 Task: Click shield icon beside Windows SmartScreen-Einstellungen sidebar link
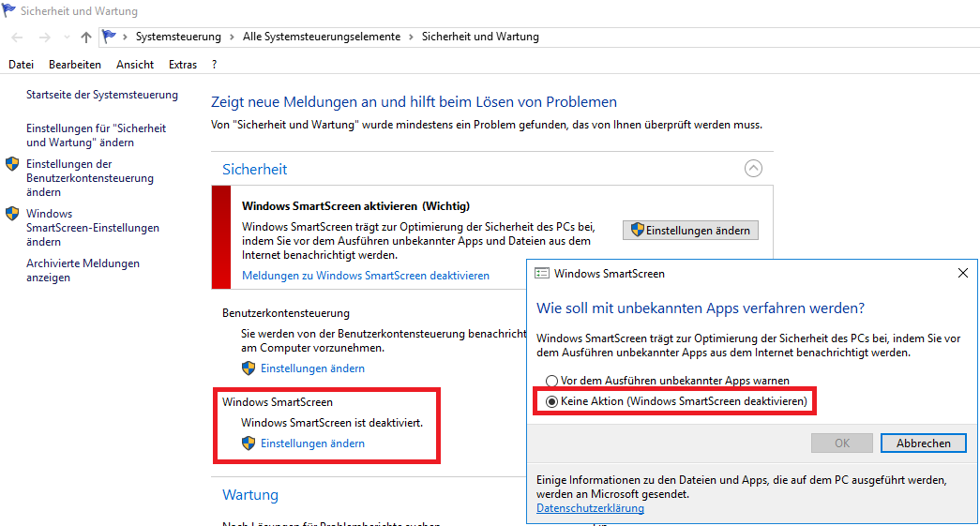[12, 214]
